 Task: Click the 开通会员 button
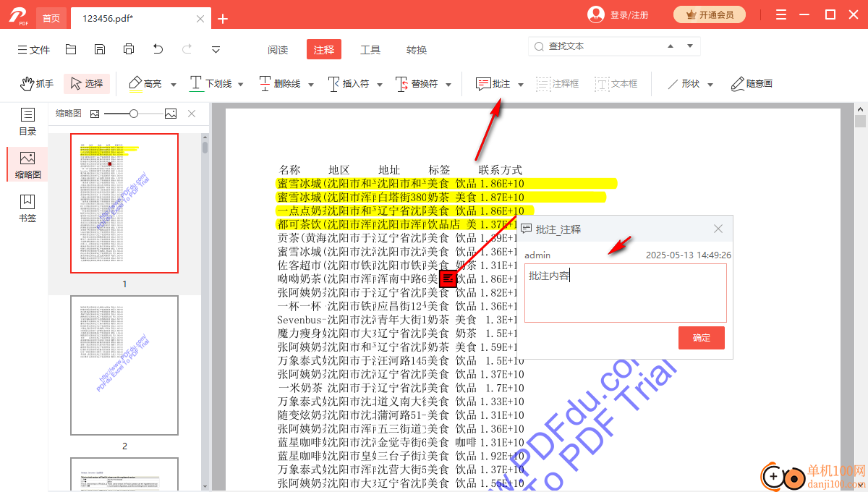(x=710, y=14)
